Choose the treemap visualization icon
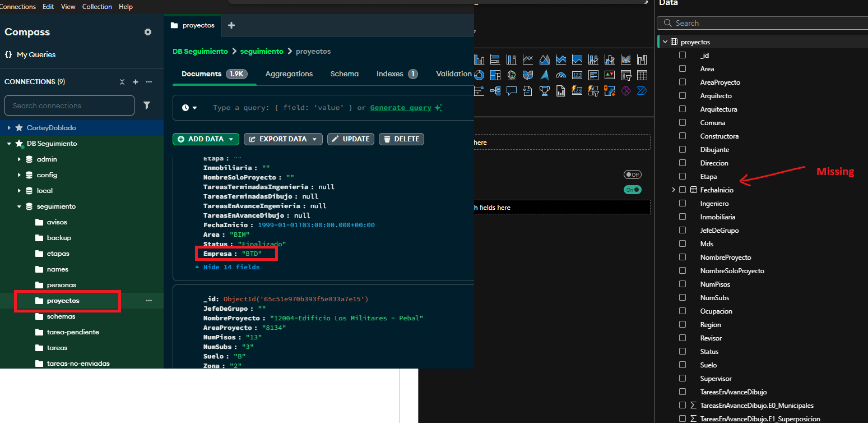Screen dimensions: 868x423 click(x=495, y=75)
